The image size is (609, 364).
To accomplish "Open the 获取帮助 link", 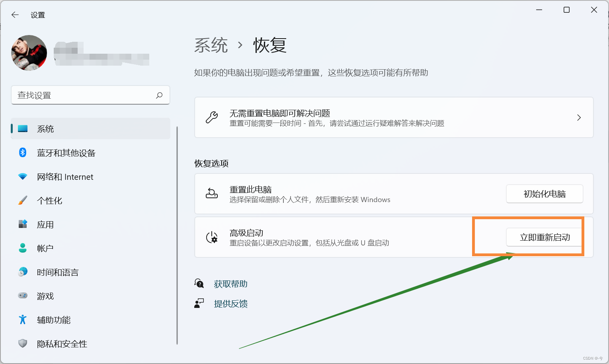I will pos(231,284).
